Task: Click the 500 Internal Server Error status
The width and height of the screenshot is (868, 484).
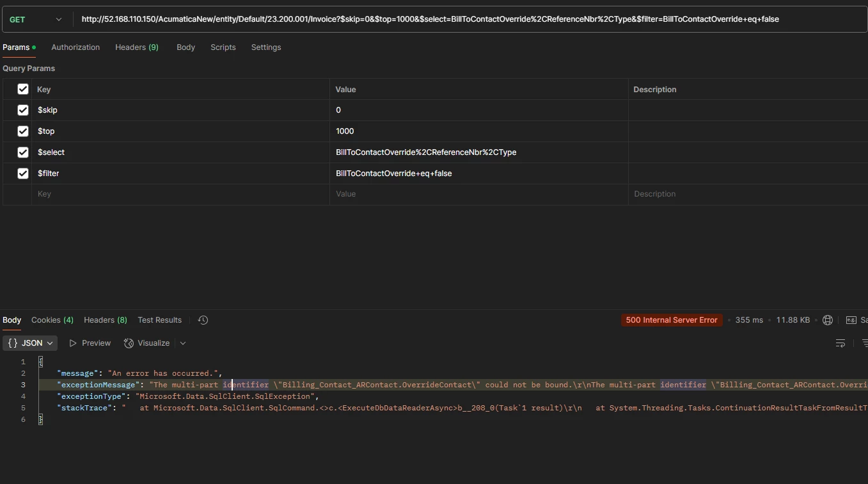Action: 671,319
